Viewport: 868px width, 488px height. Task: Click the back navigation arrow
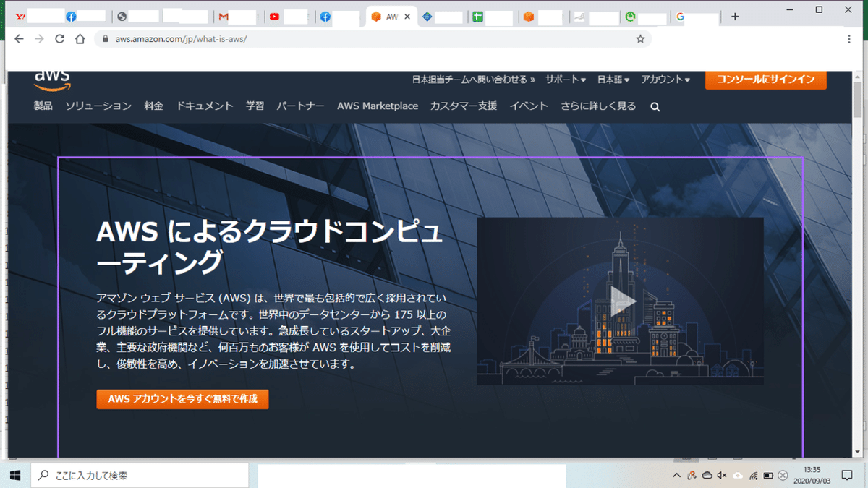[x=19, y=38]
